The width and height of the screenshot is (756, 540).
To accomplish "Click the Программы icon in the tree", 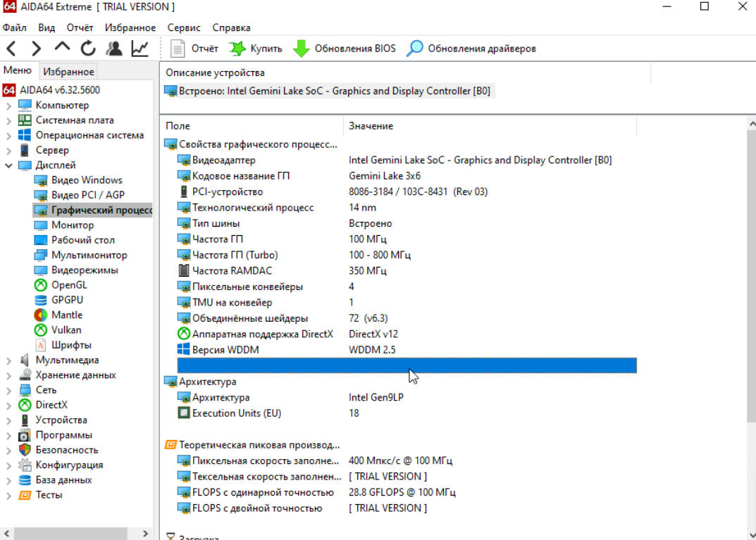I will pyautogui.click(x=25, y=435).
